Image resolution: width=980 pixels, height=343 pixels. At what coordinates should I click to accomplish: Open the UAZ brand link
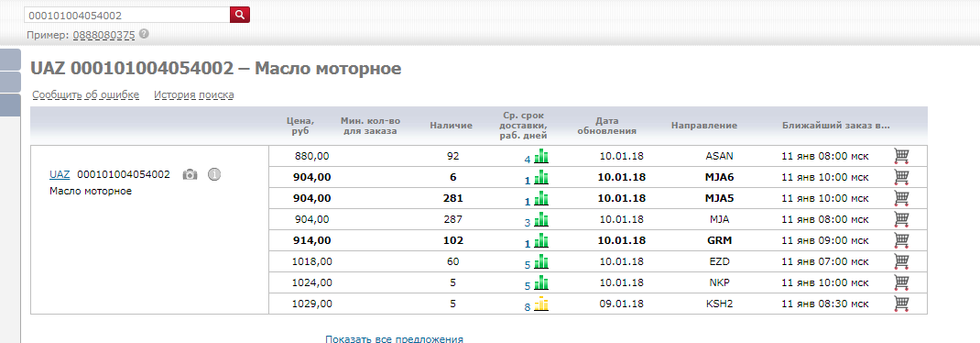[x=60, y=174]
